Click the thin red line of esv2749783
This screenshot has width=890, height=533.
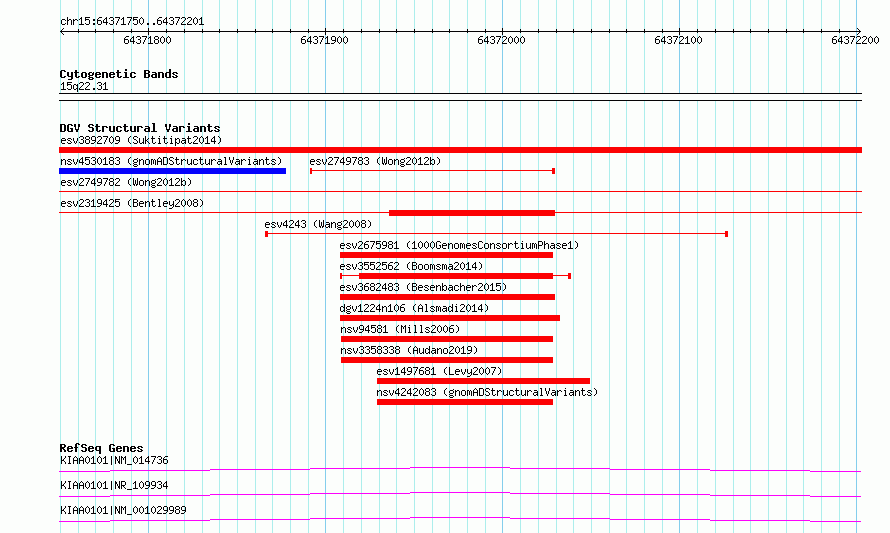[433, 171]
